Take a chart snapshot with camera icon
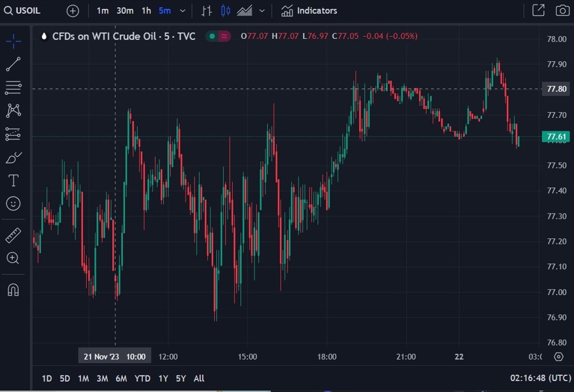 pyautogui.click(x=563, y=10)
